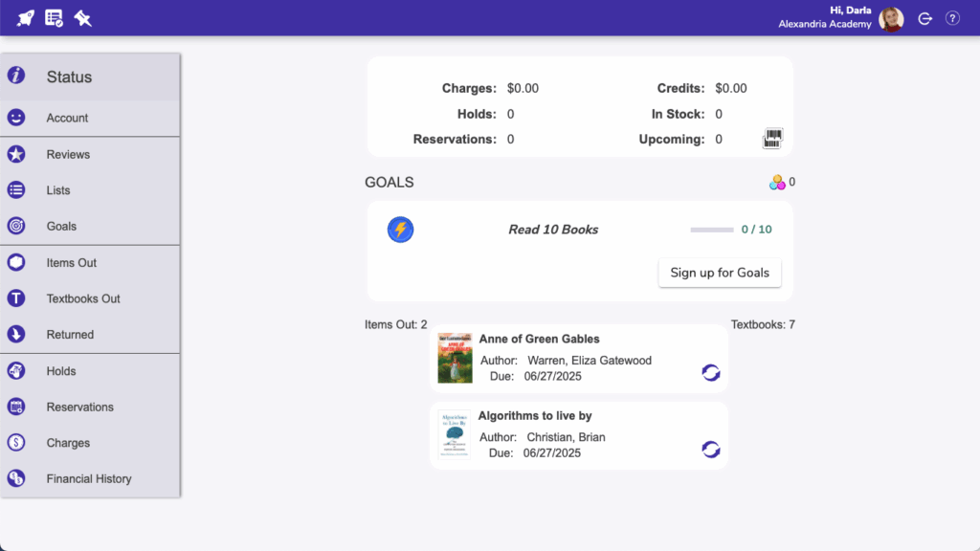The height and width of the screenshot is (551, 980).
Task: Click the pin icon in top bar
Action: 82,18
